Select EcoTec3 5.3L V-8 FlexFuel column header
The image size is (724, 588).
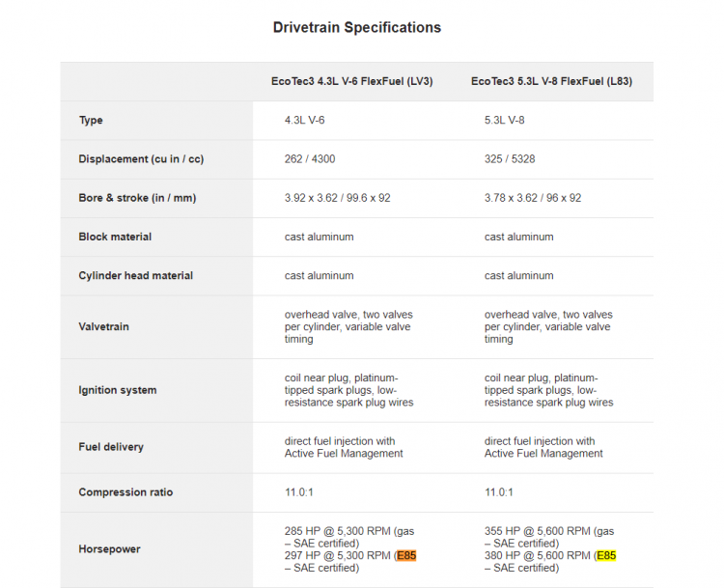[x=552, y=81]
